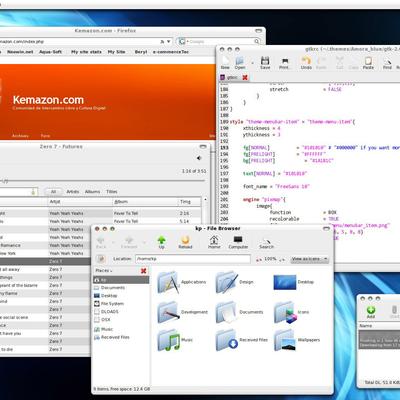Open a file via gedit Open icon

click(240, 62)
